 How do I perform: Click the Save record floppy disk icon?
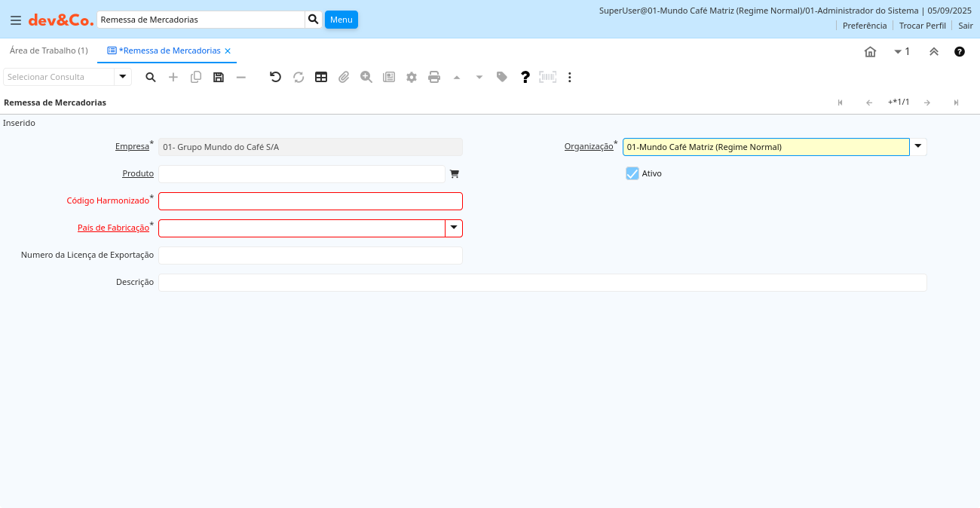click(219, 77)
